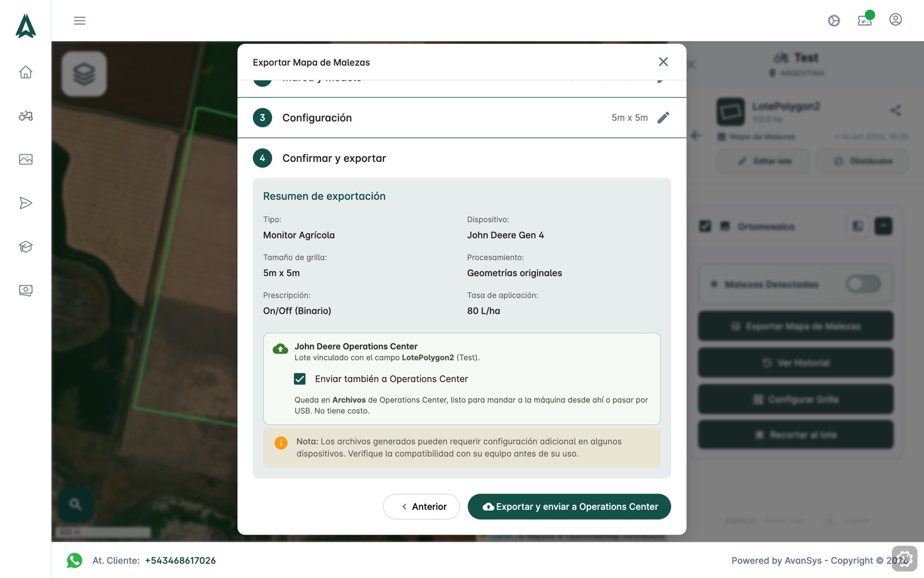The height and width of the screenshot is (578, 924).
Task: Click Obstáculos button in side panel
Action: point(862,161)
